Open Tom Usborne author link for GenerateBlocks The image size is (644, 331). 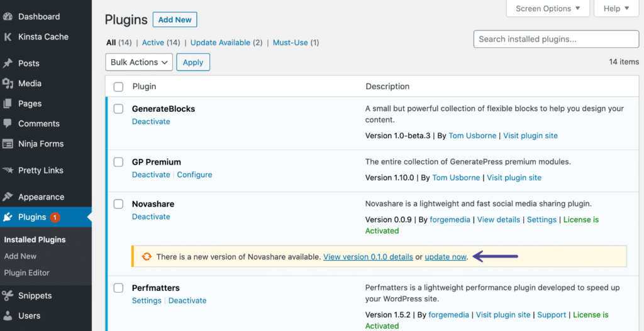point(472,136)
